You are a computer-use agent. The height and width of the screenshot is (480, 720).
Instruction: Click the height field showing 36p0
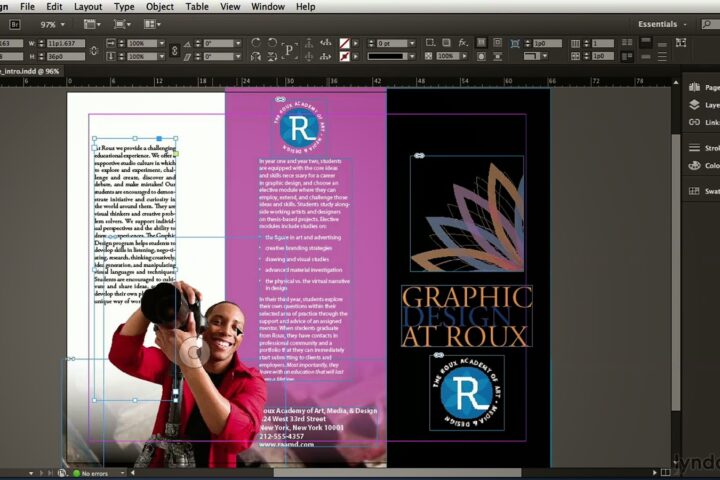[x=66, y=56]
